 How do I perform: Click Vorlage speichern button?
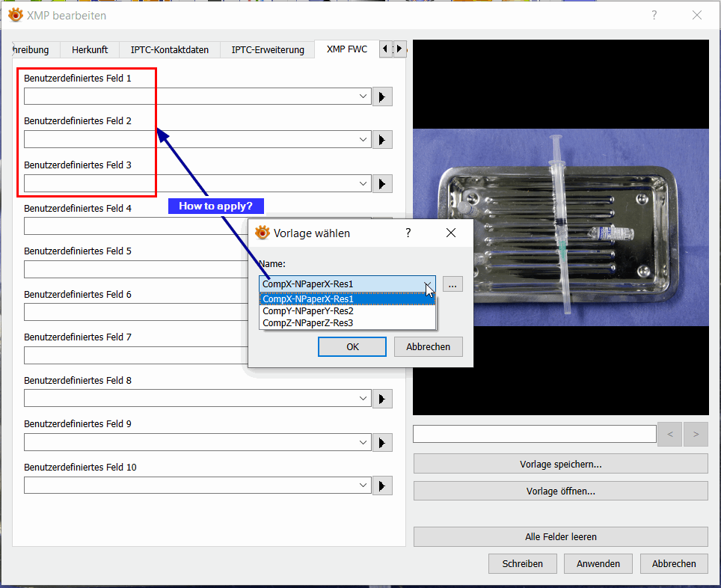click(560, 465)
